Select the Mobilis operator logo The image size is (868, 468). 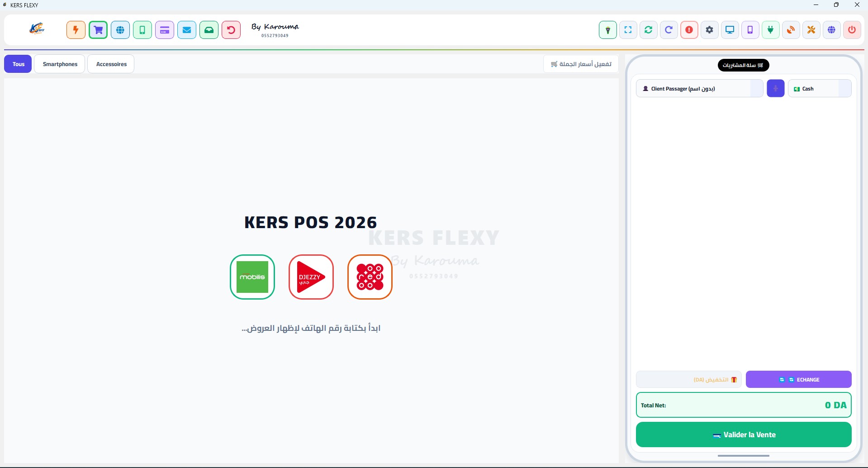[252, 277]
